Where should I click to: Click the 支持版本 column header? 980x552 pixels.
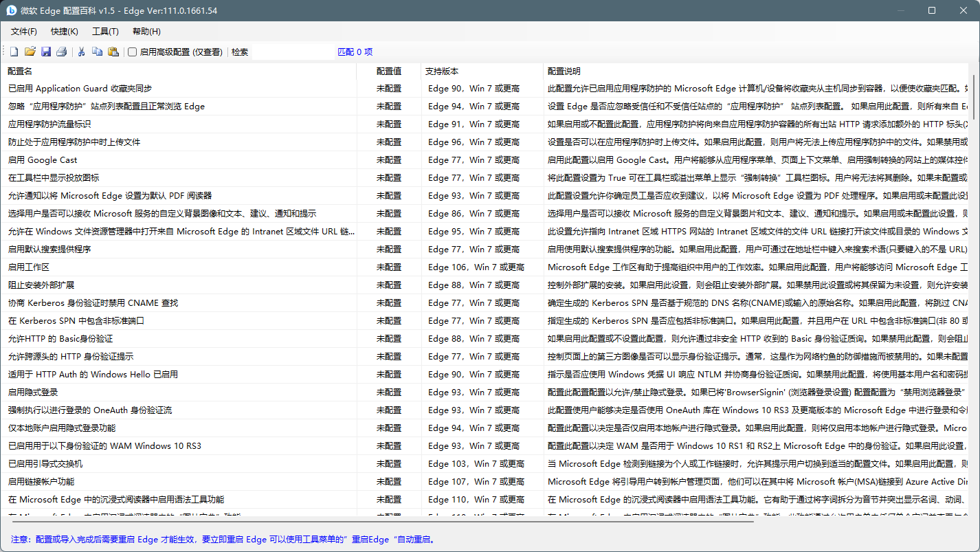tap(482, 71)
